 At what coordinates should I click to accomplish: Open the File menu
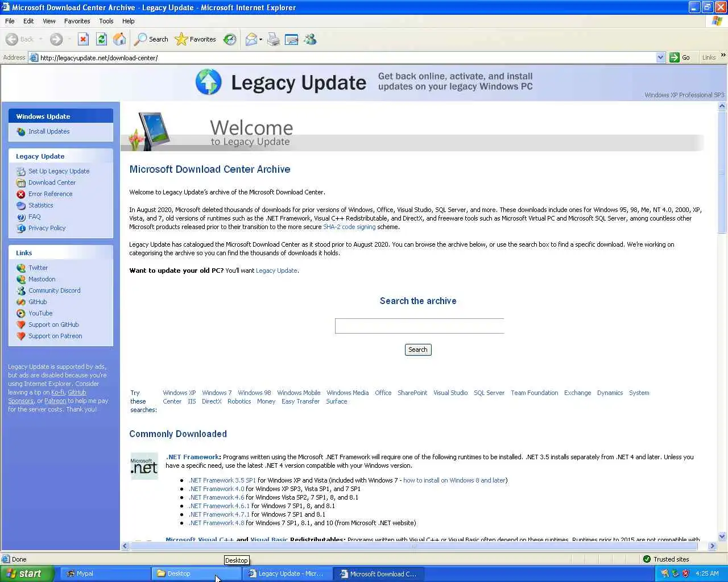tap(10, 21)
